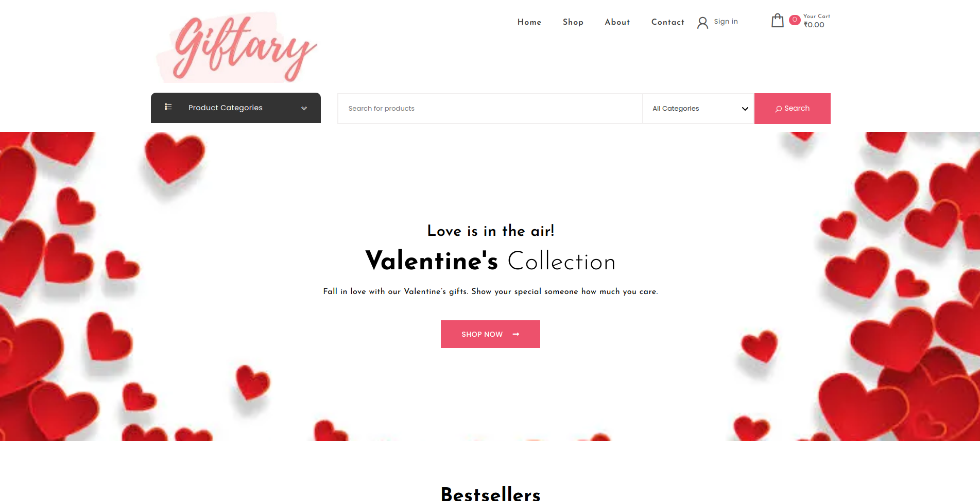The width and height of the screenshot is (980, 501).
Task: Focus the Search for products field
Action: tap(490, 109)
